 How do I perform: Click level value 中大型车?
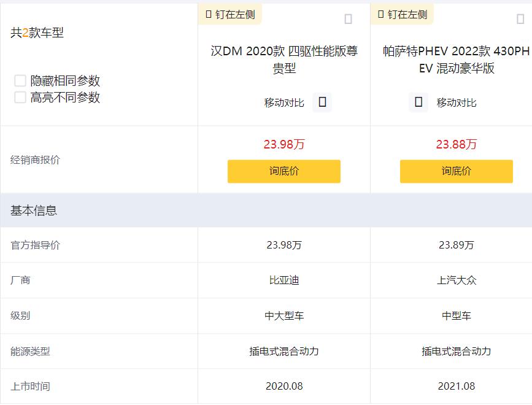284,316
